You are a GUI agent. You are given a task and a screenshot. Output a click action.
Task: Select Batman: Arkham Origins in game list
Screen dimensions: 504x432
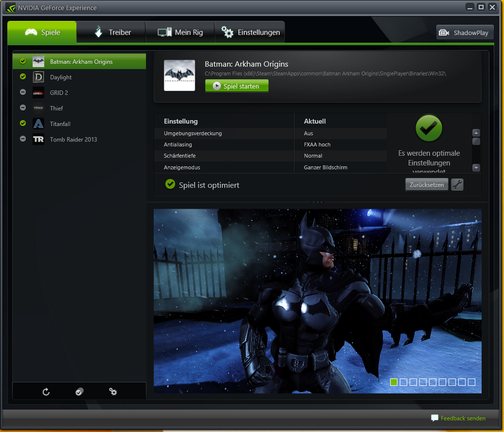pyautogui.click(x=79, y=61)
